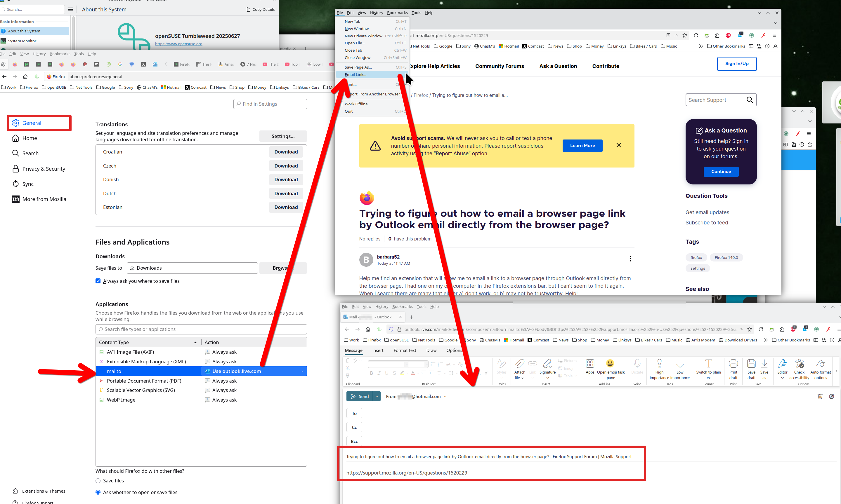Open the Downloads folder field in settings
841x504 pixels.
coord(192,268)
